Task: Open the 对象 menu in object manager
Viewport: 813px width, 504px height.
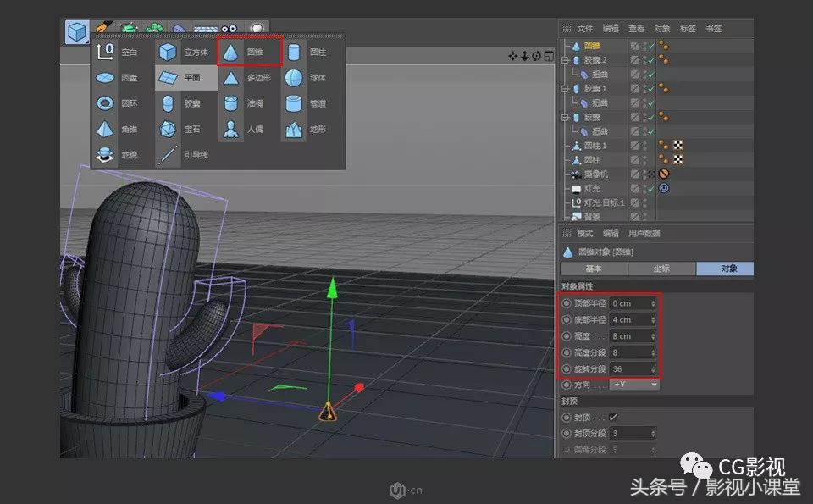Action: [660, 28]
